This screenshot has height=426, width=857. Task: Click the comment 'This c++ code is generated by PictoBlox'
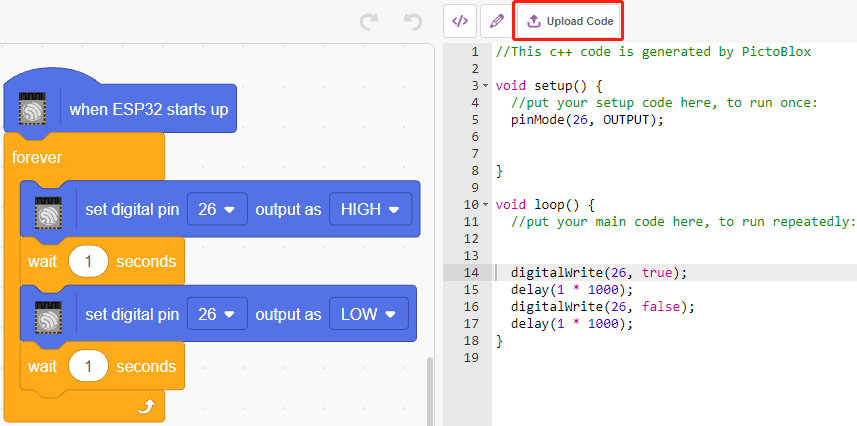(x=653, y=52)
